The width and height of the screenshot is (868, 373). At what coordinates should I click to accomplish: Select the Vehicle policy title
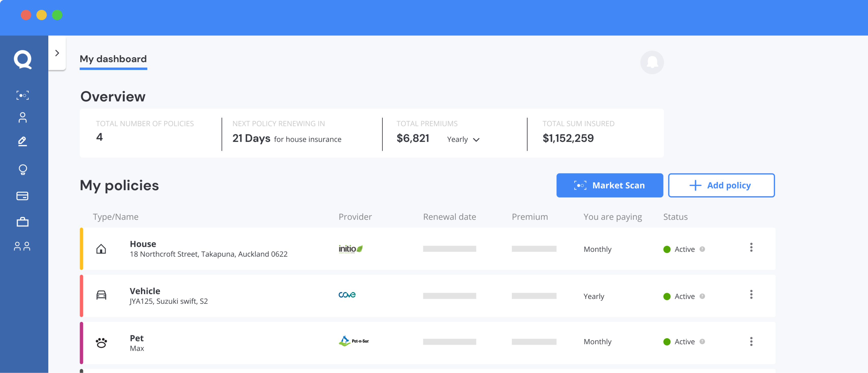coord(145,291)
